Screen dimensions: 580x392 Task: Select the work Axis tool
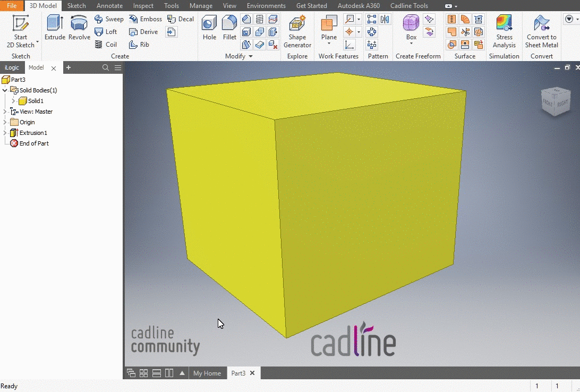[x=349, y=19]
